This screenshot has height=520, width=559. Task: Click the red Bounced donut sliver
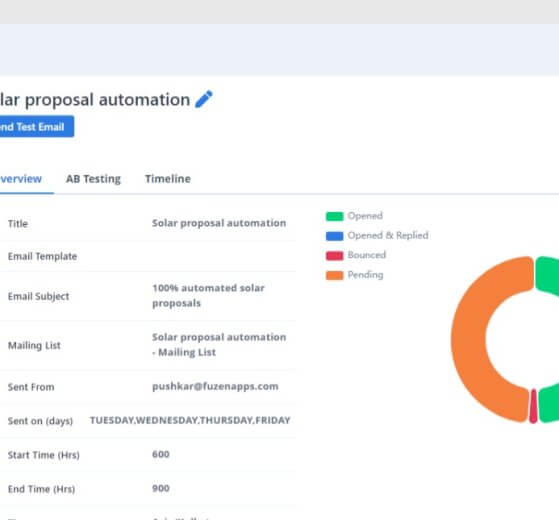pyautogui.click(x=533, y=406)
